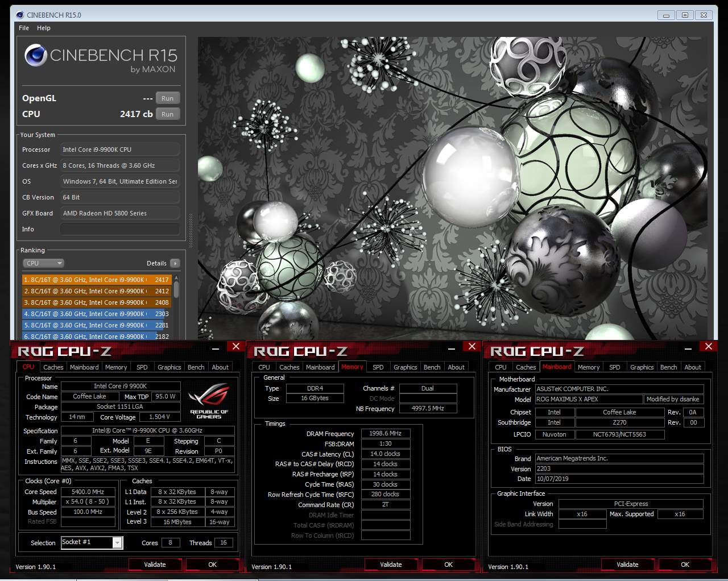Viewport: 728px width, 581px height.
Task: Click the Core Voltage 1.504 V value
Action: pyautogui.click(x=160, y=417)
